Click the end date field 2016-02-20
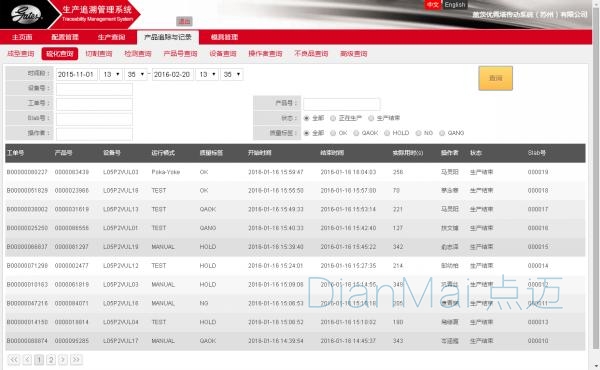Viewport: 600px width, 370px height. (x=173, y=74)
